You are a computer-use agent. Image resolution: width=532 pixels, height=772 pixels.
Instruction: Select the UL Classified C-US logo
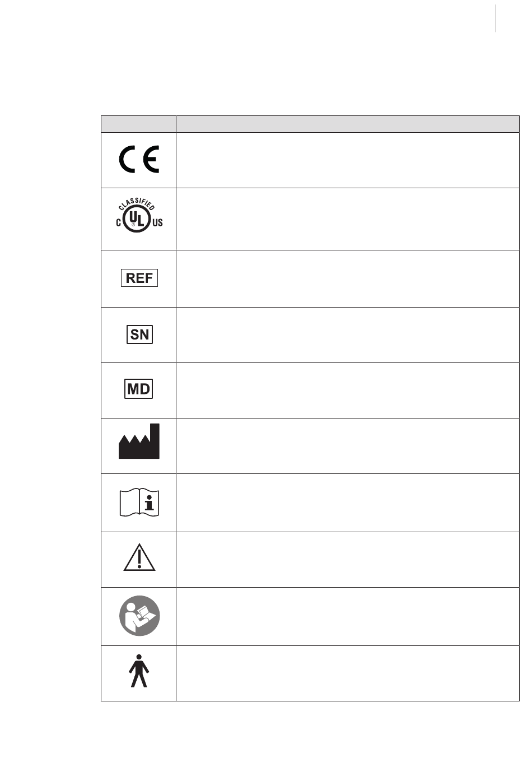coord(139,216)
